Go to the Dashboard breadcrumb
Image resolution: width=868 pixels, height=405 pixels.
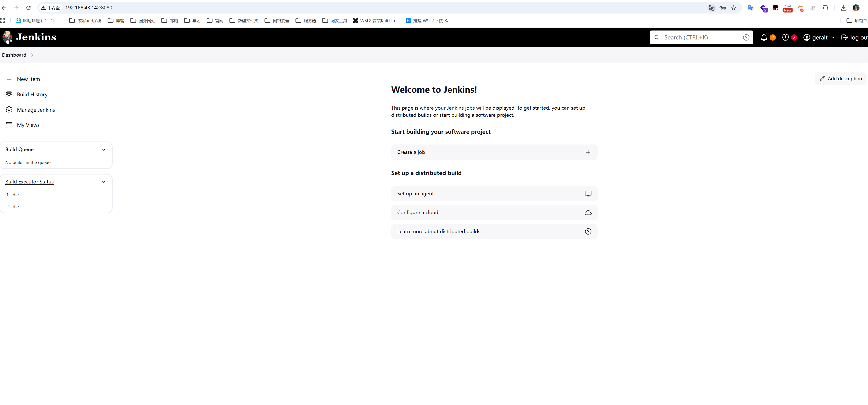coord(14,55)
